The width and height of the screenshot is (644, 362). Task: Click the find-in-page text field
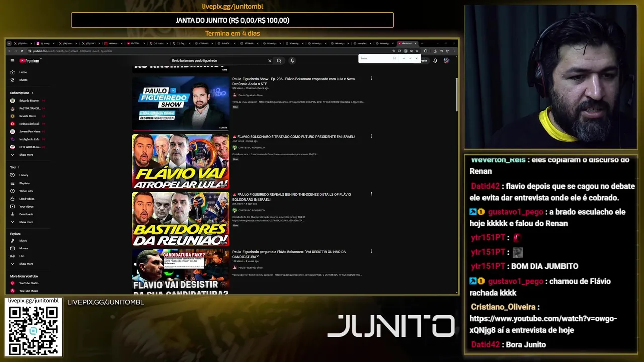(x=376, y=58)
